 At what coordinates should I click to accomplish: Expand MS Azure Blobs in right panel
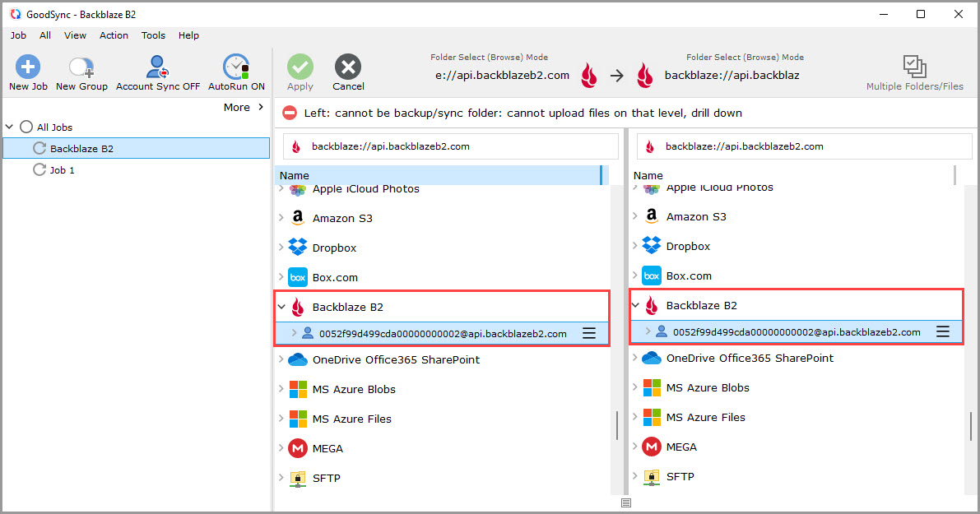pos(635,387)
